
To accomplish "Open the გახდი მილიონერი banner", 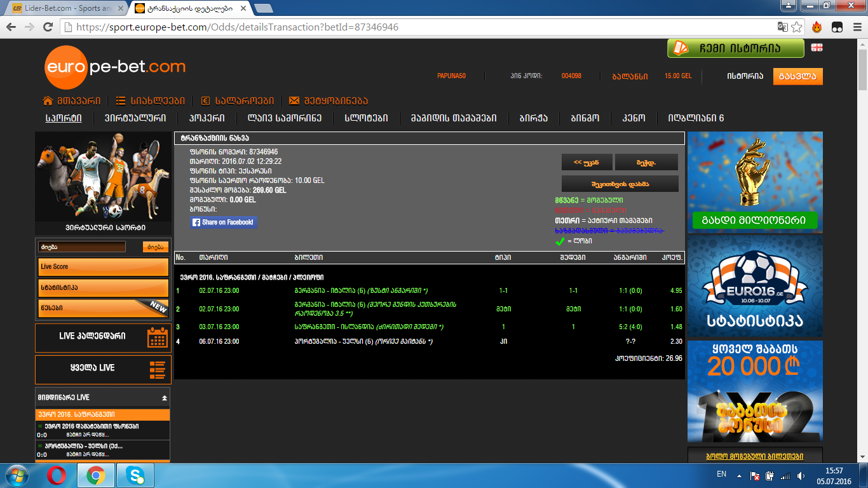I will (x=755, y=182).
